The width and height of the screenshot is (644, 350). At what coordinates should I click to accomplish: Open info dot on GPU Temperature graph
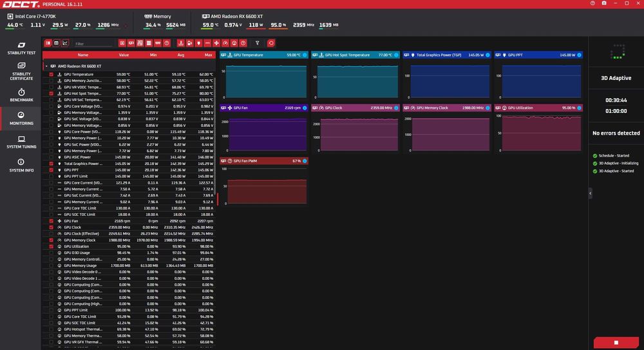[305, 55]
